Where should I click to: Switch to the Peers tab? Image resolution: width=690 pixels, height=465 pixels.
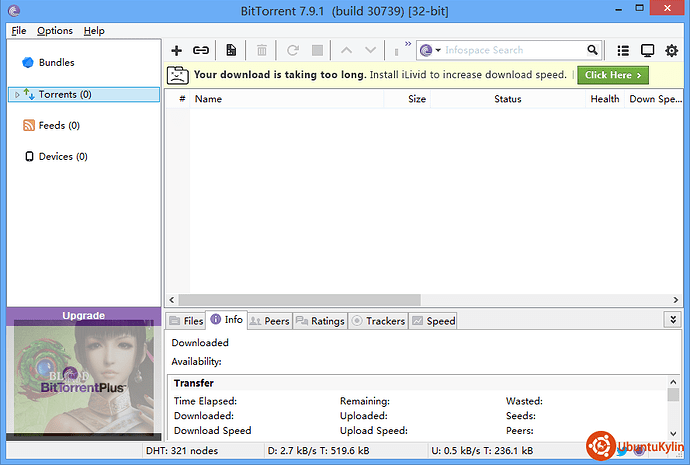click(x=269, y=321)
